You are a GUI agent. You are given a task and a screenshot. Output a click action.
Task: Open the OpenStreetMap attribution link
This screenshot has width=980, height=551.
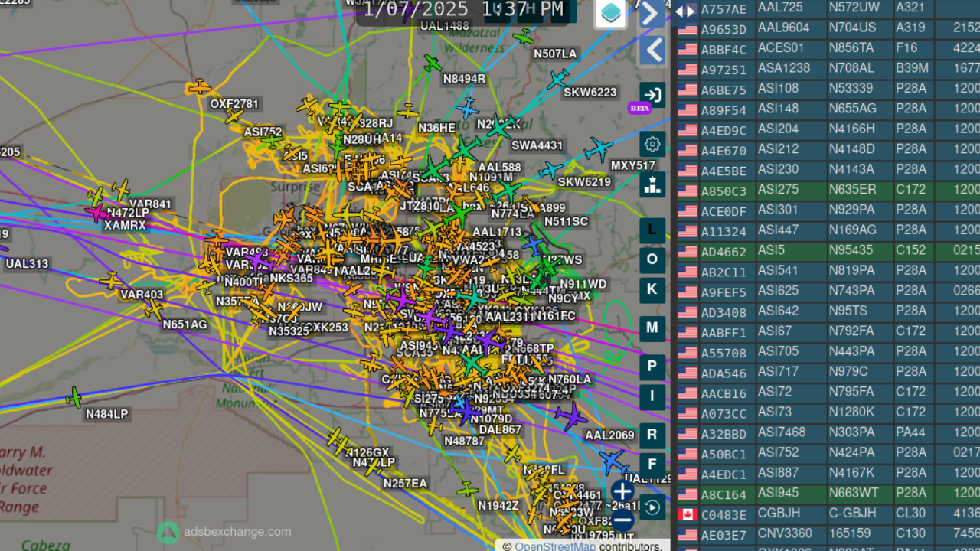point(555,546)
